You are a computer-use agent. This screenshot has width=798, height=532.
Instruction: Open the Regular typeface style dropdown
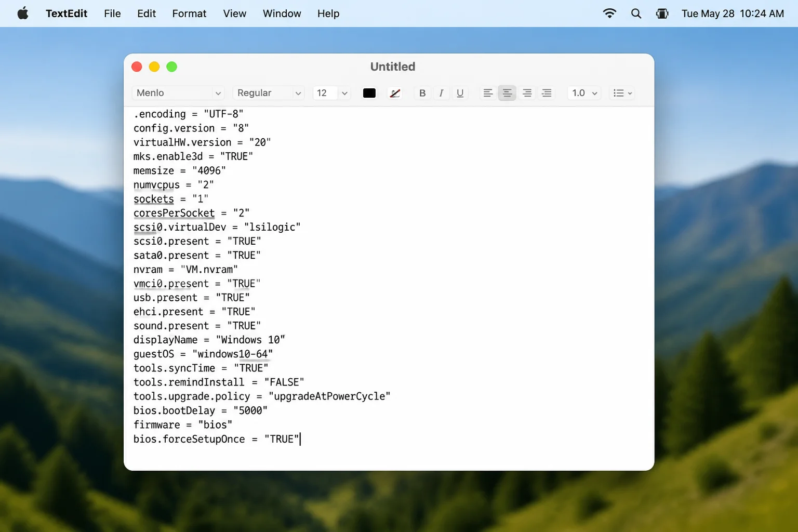click(x=269, y=93)
